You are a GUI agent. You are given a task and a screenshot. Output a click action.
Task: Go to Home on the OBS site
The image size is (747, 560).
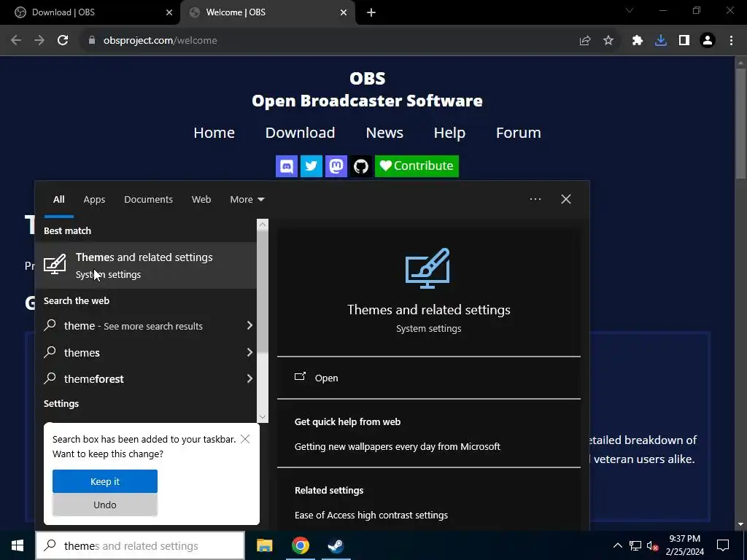[214, 133]
